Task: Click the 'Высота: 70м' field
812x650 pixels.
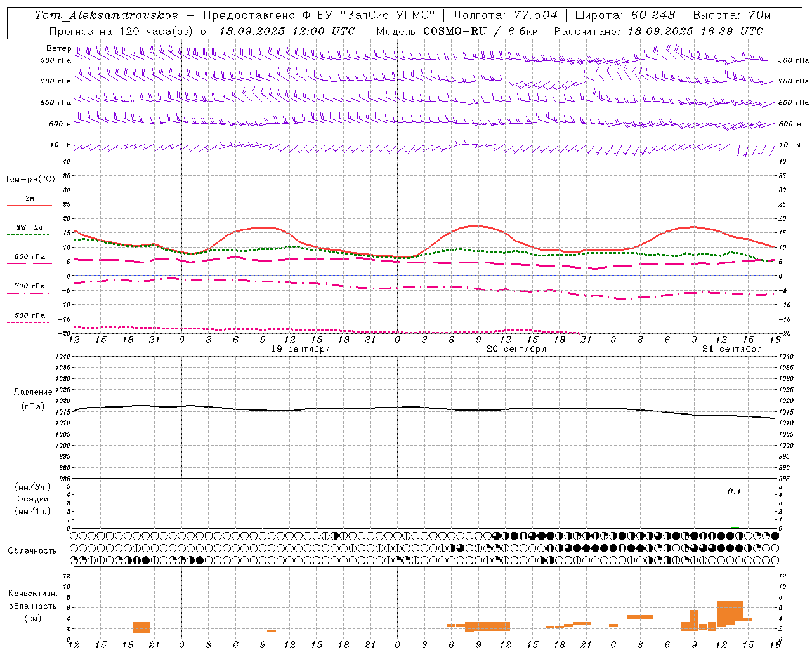Action: click(x=732, y=15)
